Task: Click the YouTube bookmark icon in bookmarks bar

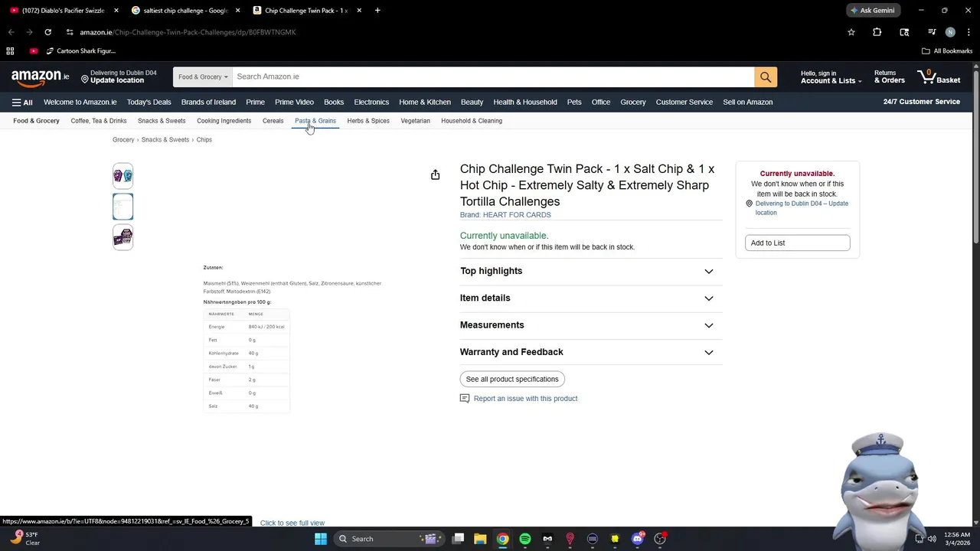Action: pyautogui.click(x=34, y=51)
